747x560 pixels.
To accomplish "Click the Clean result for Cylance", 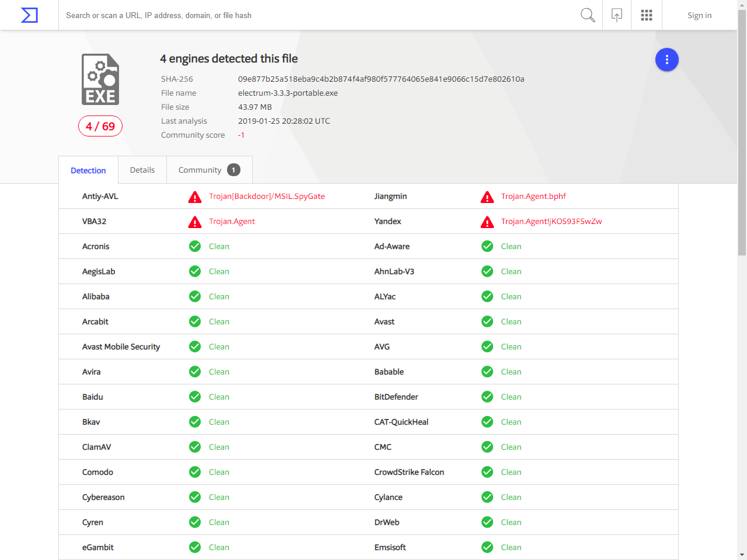I will [511, 497].
